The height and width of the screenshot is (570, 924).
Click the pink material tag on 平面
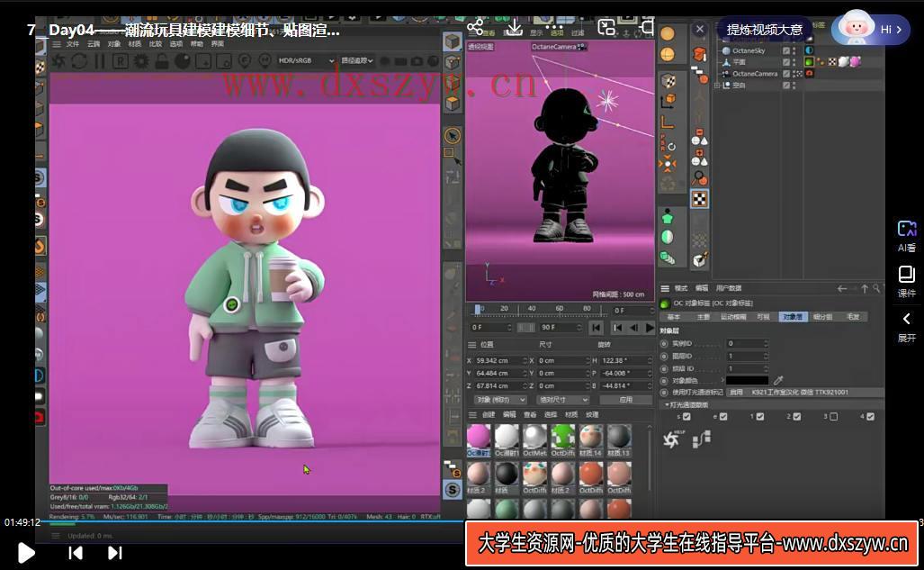(x=855, y=61)
